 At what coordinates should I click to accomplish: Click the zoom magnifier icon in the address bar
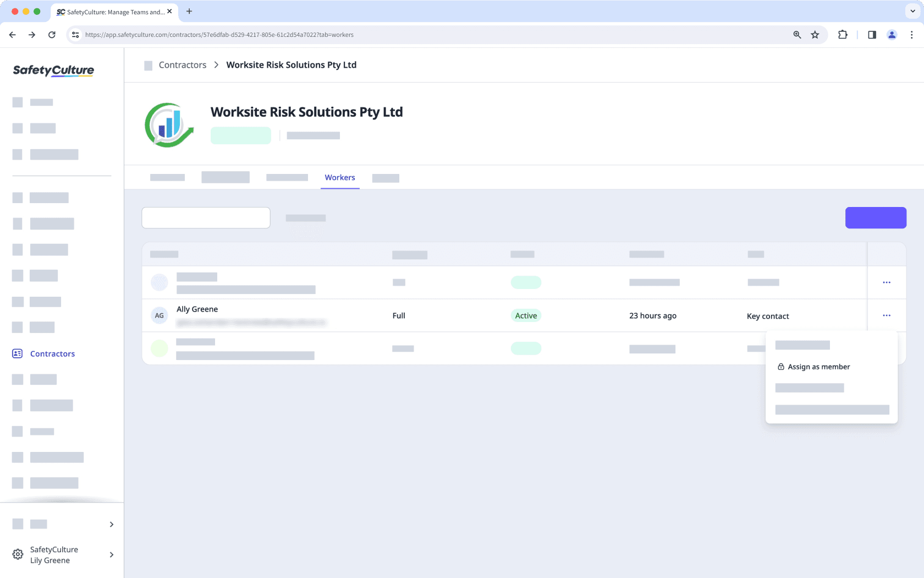(x=796, y=34)
